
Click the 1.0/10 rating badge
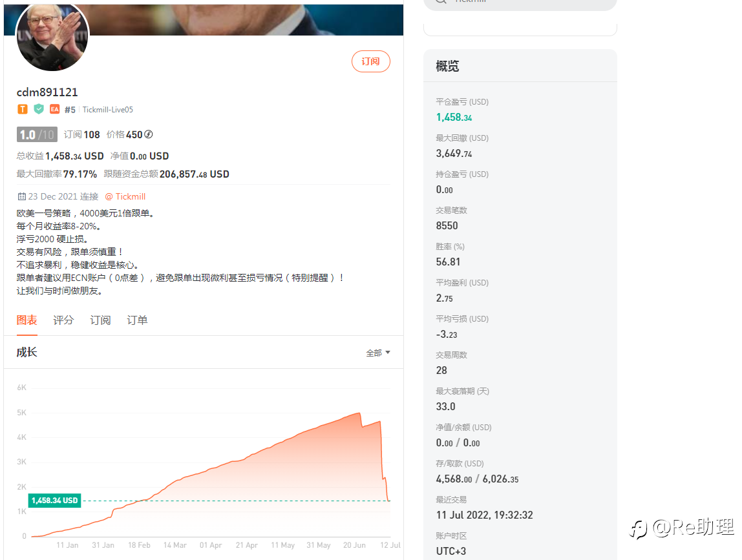(37, 134)
